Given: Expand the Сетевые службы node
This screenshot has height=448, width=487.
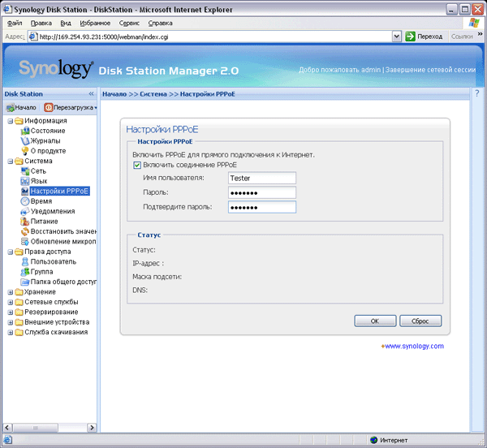Looking at the screenshot, I should click(11, 303).
